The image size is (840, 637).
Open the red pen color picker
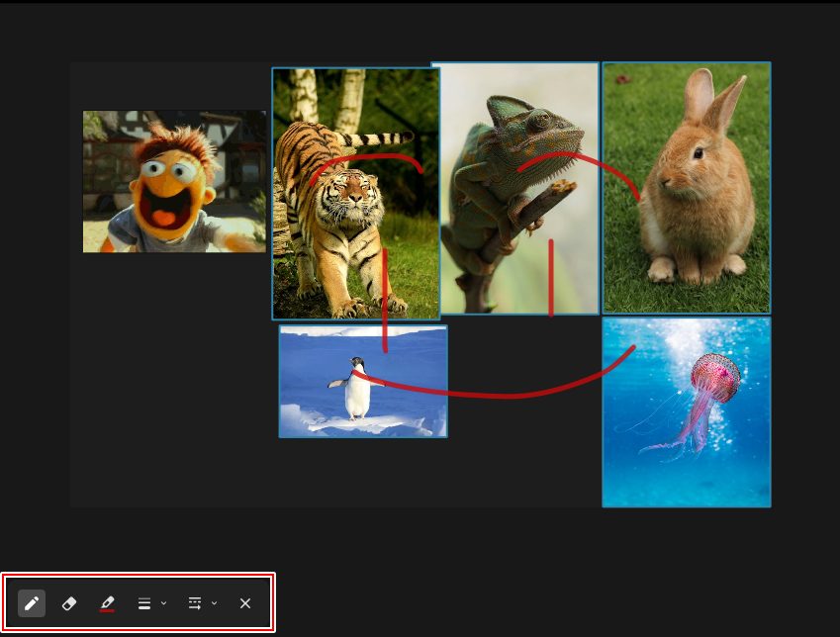107,603
